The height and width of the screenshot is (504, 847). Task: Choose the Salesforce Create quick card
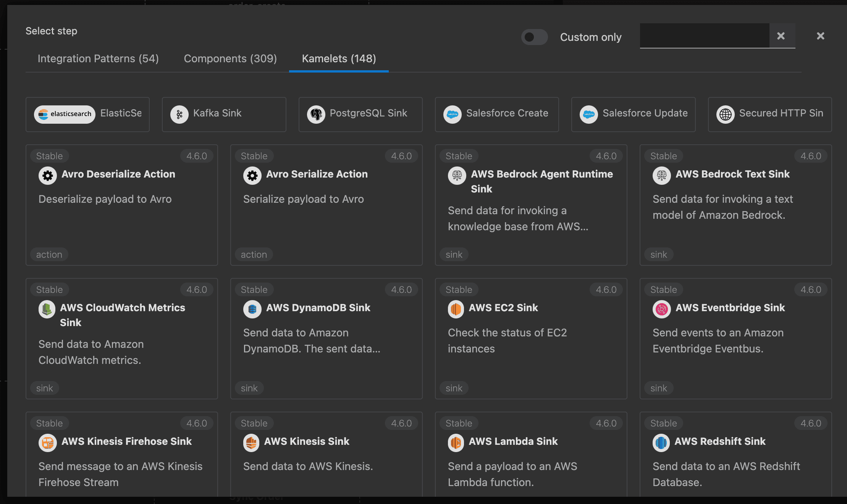tap(497, 114)
